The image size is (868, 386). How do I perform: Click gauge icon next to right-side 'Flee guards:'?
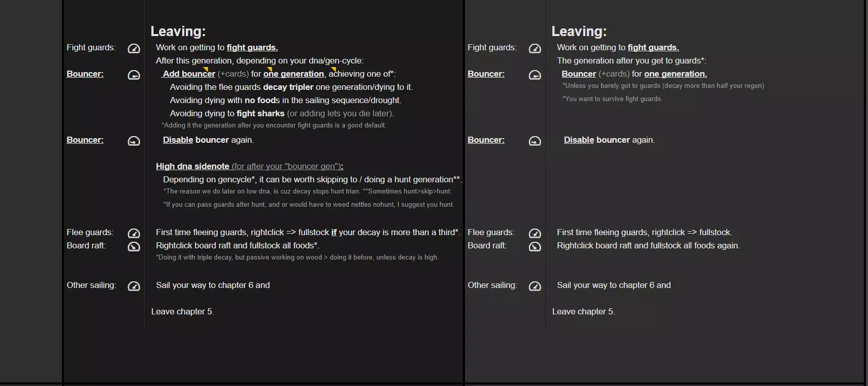coord(535,233)
